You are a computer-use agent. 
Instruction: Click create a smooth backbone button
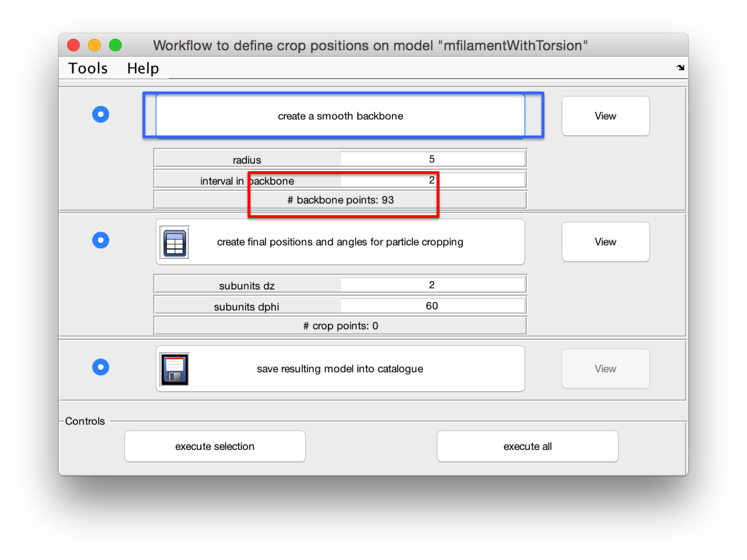pyautogui.click(x=340, y=116)
